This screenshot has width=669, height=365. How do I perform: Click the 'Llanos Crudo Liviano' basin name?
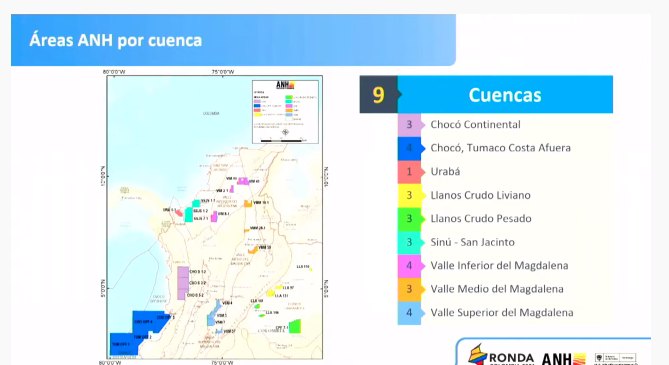pos(480,195)
